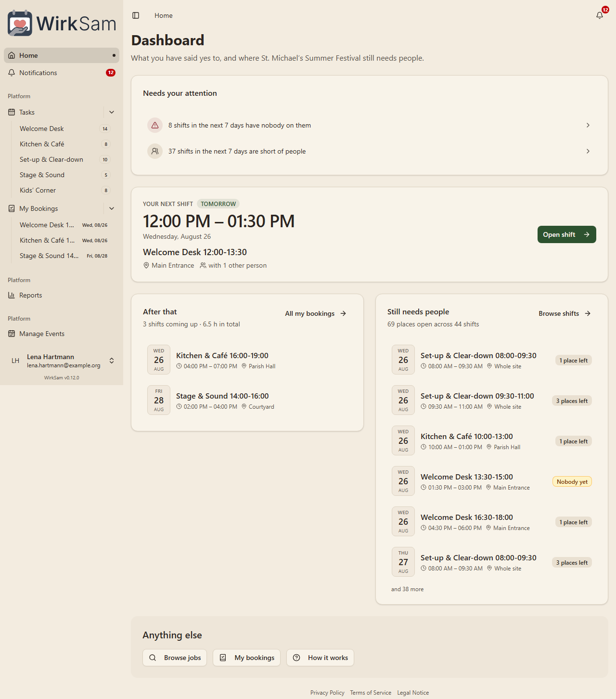This screenshot has height=699, width=616.
Task: Expand the 37 shifts short of people chevron
Action: click(x=588, y=151)
